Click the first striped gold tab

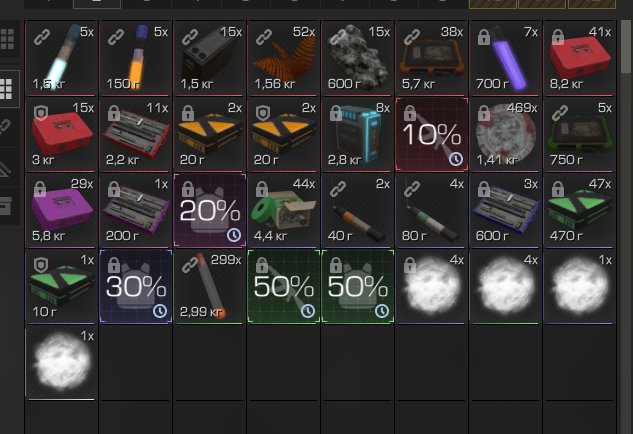493,3
